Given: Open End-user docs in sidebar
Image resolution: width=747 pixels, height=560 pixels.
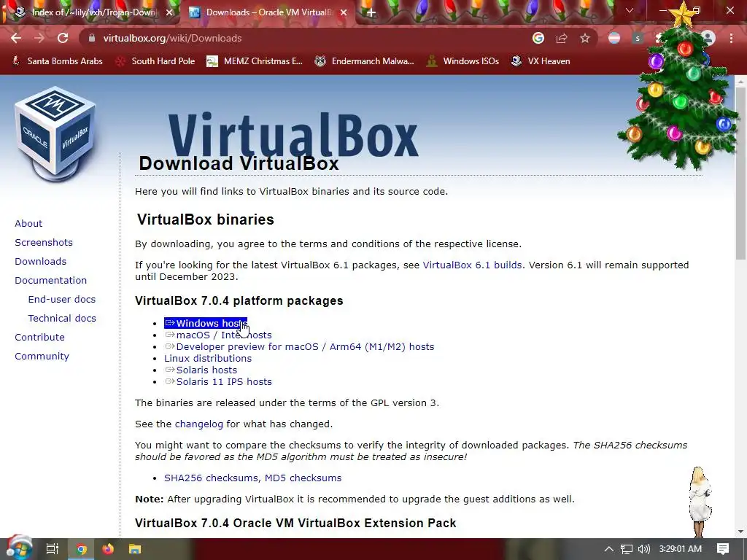Looking at the screenshot, I should [x=62, y=300].
